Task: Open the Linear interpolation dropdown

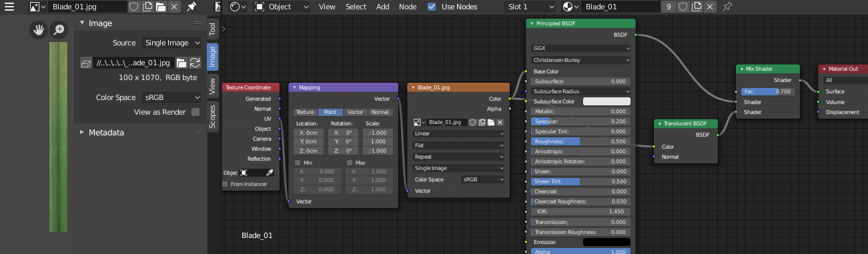Action: (x=459, y=133)
